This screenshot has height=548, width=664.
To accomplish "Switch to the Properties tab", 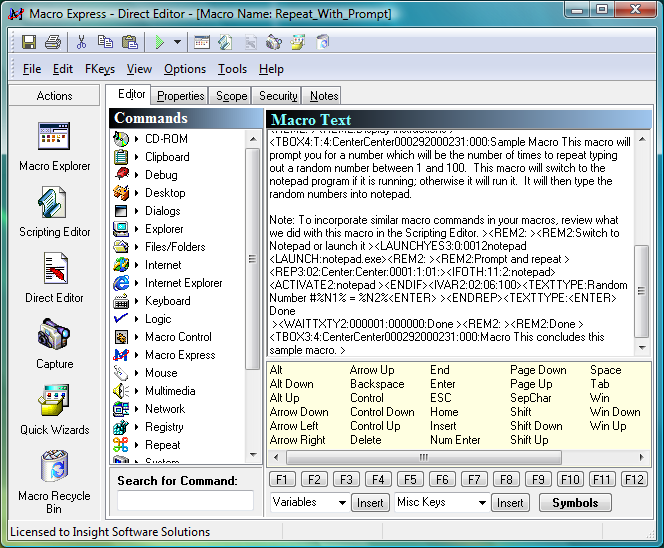I will (181, 96).
